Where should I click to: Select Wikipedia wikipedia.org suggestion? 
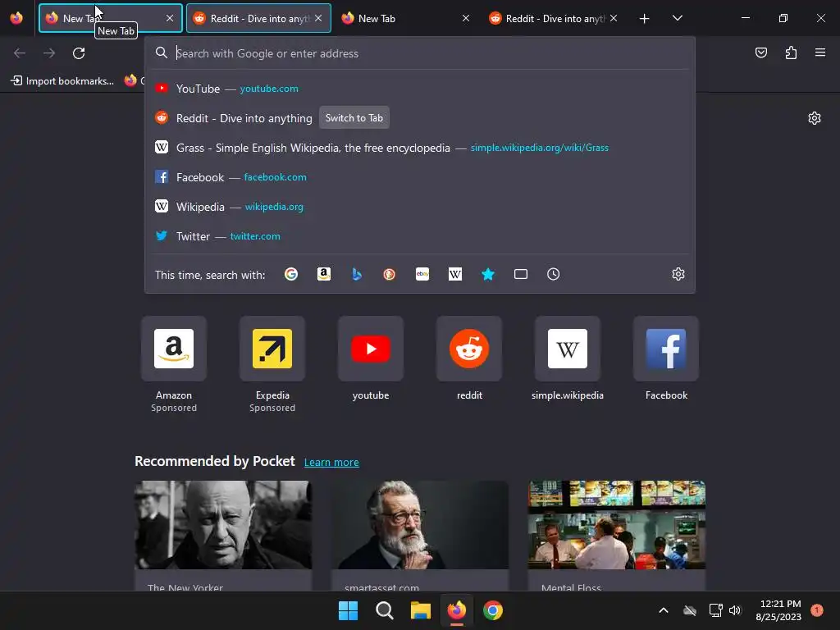pyautogui.click(x=420, y=206)
